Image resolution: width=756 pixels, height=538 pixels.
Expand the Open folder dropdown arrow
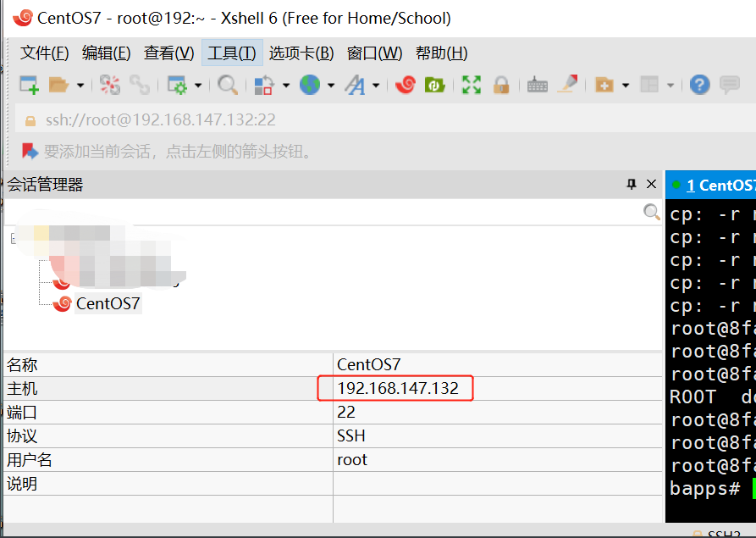point(80,86)
